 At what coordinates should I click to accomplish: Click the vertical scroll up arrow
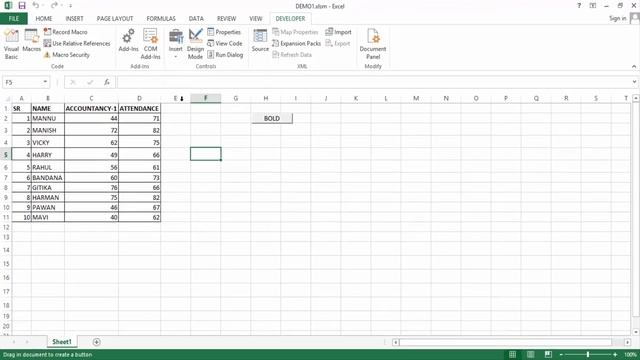point(636,98)
